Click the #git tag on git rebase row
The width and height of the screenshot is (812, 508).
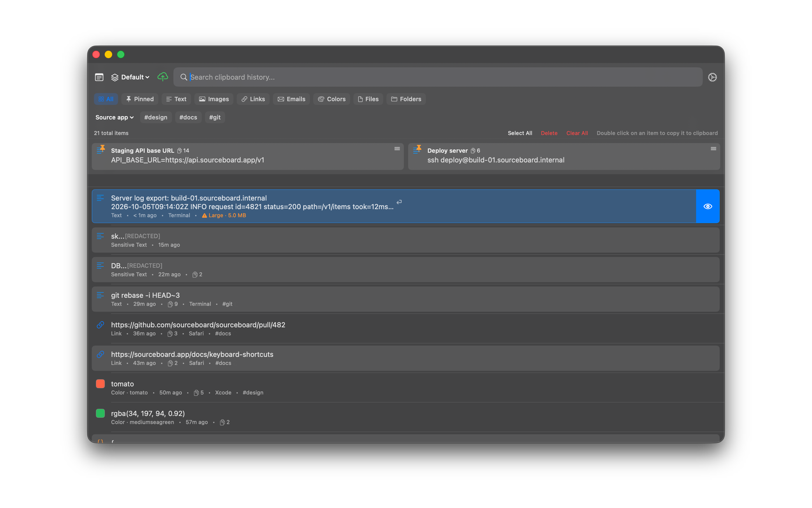227,304
